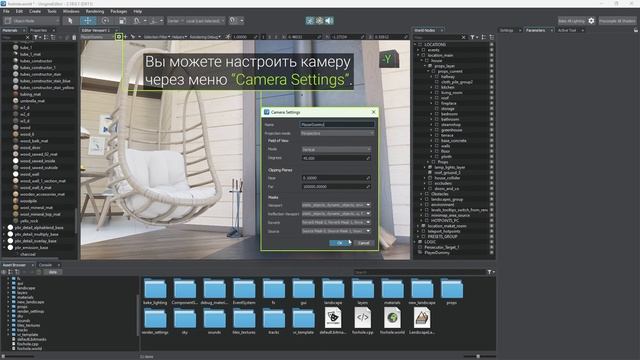Screen dimensions: 640x360
Task: Open the foxhole.world file icon
Action: 392,321
